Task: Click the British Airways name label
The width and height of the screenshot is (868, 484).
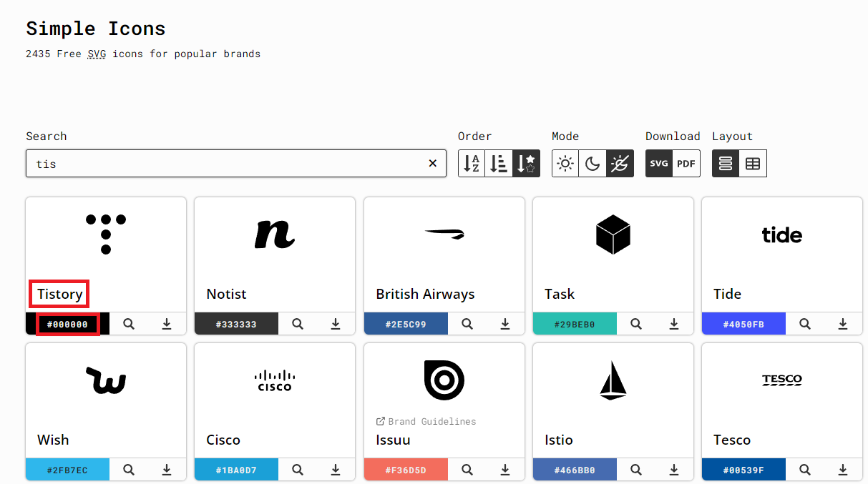Action: click(425, 294)
